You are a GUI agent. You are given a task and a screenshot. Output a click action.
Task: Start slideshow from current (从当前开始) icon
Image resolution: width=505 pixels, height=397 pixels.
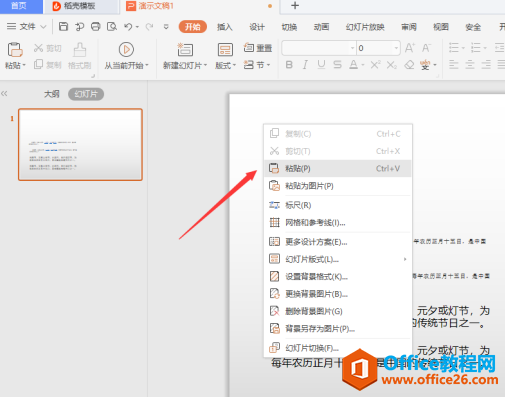(x=126, y=50)
